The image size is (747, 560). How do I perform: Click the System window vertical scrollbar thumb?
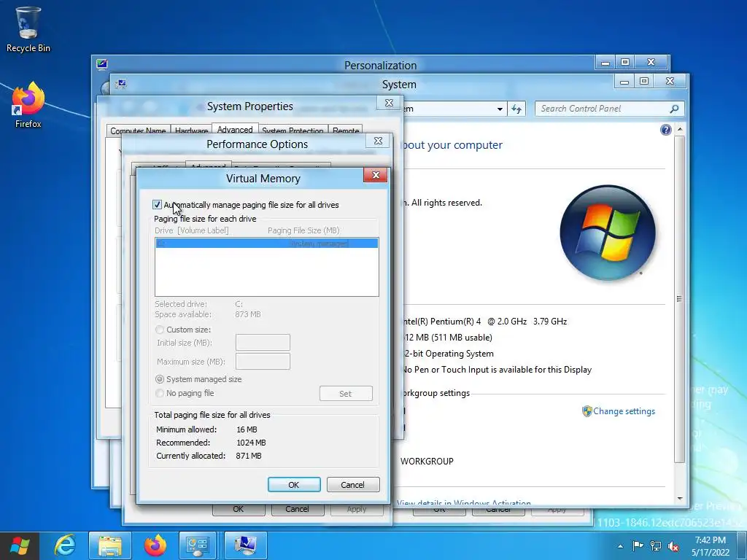click(x=679, y=299)
